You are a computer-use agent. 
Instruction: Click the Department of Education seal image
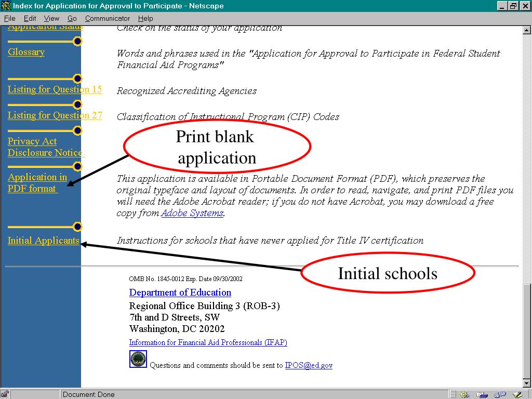(138, 359)
